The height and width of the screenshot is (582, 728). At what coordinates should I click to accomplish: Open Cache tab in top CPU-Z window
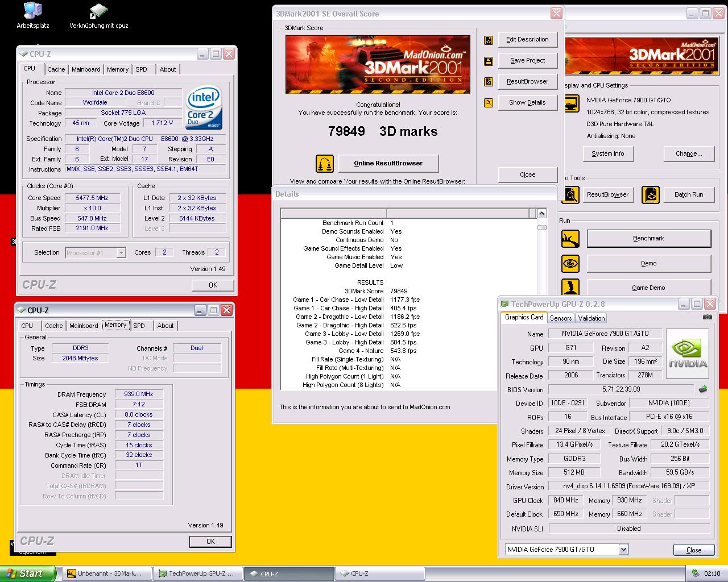click(x=56, y=69)
